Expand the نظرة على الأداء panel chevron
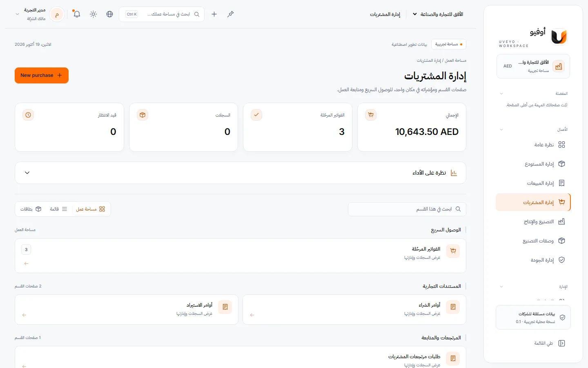588x368 pixels. [27, 173]
